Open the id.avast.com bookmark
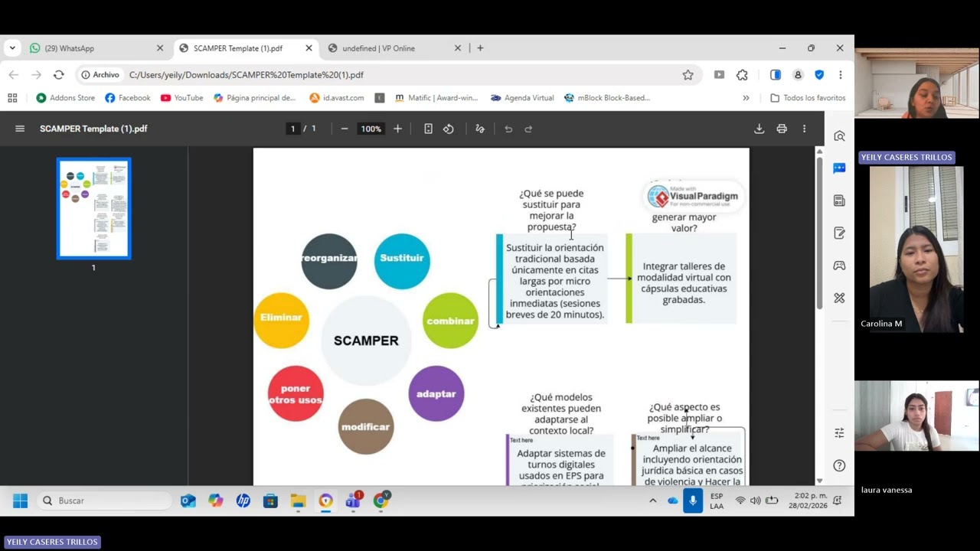Viewport: 980px width, 551px height. (x=336, y=98)
